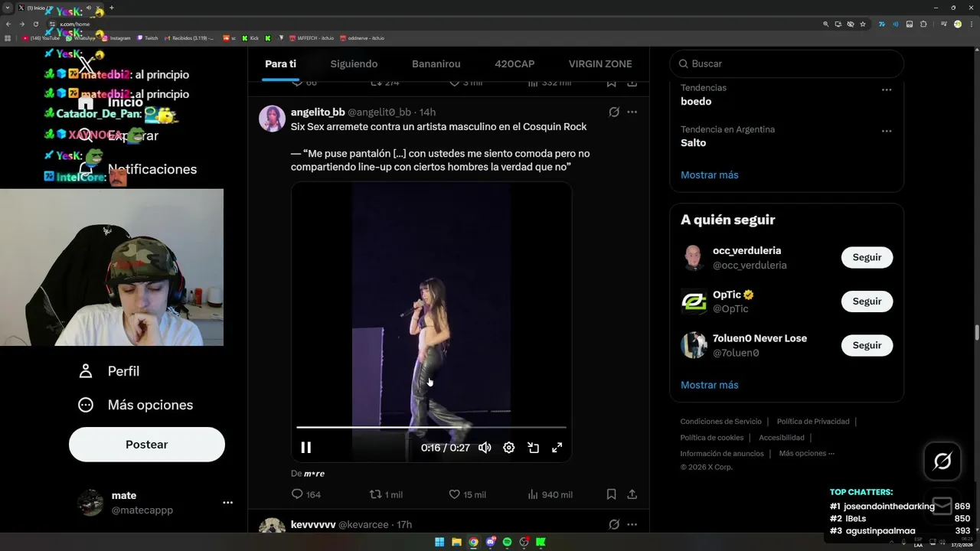Open options for Salto trend
Screen dimensions: 980x551
point(887,131)
